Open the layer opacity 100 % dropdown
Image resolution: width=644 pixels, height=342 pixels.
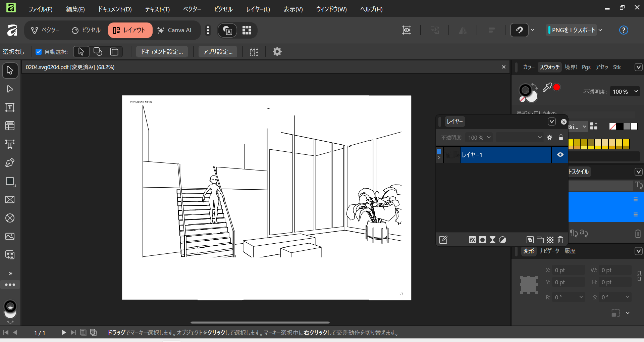pos(479,137)
